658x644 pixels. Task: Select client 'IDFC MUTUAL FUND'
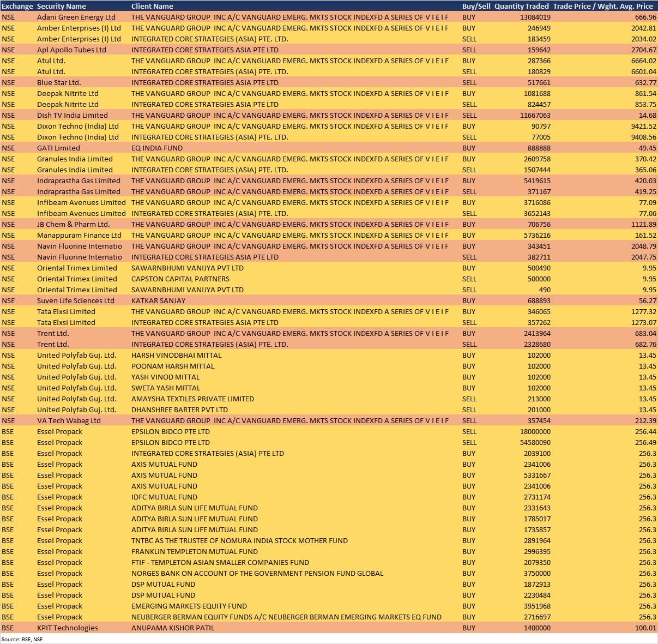(164, 497)
